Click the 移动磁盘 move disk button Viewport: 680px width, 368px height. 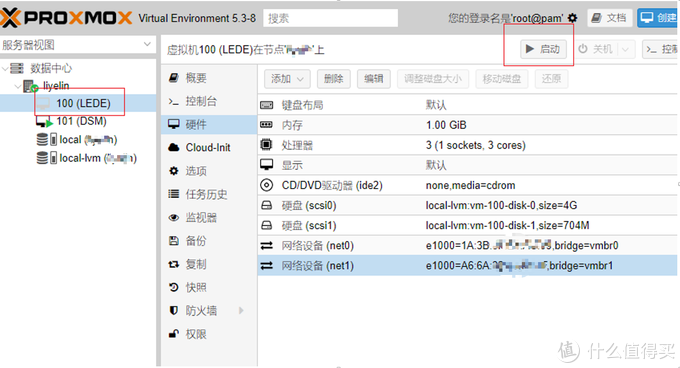[x=501, y=79]
